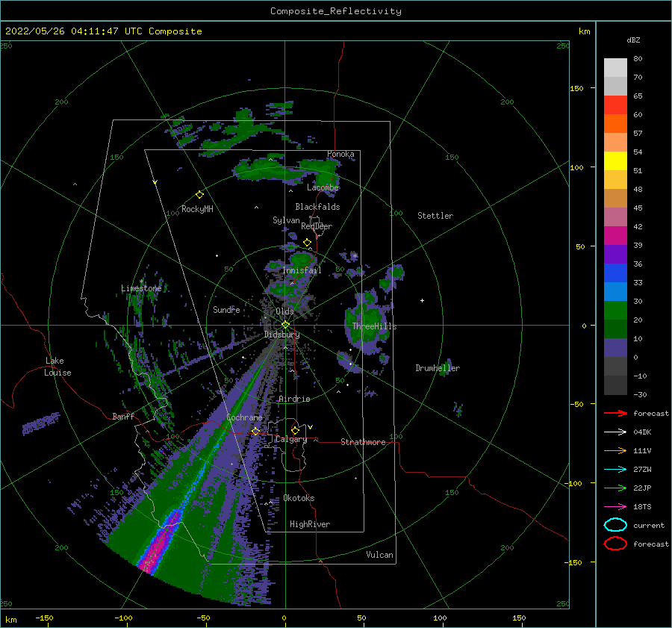Click the Limestone label

pos(141,288)
